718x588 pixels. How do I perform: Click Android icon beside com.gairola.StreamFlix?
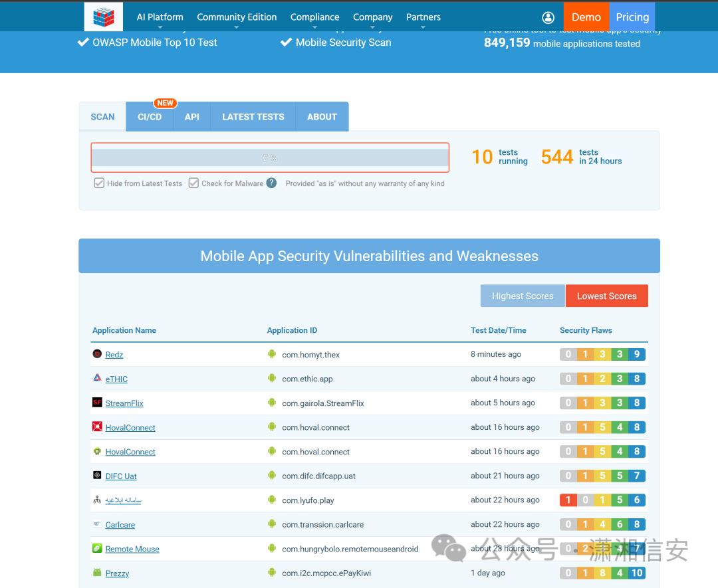272,402
